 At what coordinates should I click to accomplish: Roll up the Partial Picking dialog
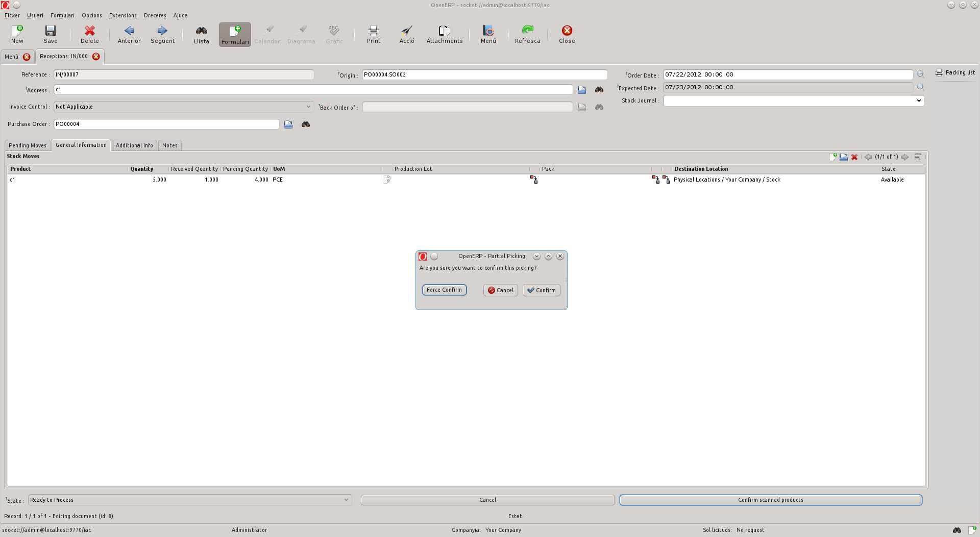[x=548, y=257]
